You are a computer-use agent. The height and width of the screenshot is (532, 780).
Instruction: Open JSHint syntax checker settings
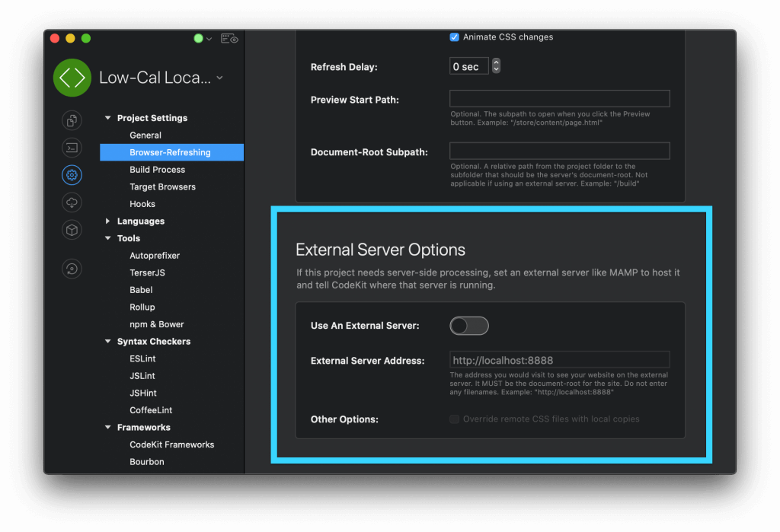(x=143, y=393)
